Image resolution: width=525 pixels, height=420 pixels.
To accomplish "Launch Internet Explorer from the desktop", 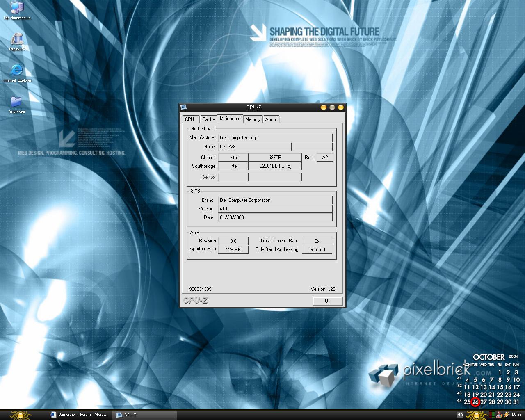I will [x=17, y=73].
